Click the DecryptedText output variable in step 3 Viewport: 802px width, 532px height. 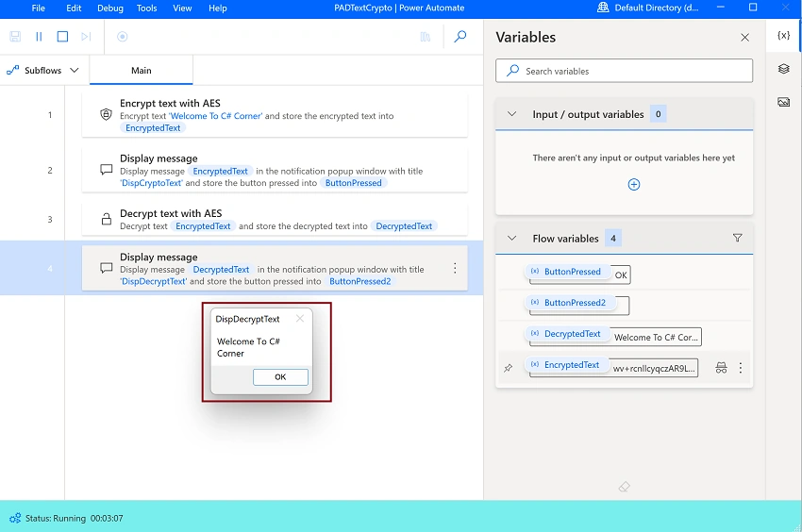coord(404,226)
